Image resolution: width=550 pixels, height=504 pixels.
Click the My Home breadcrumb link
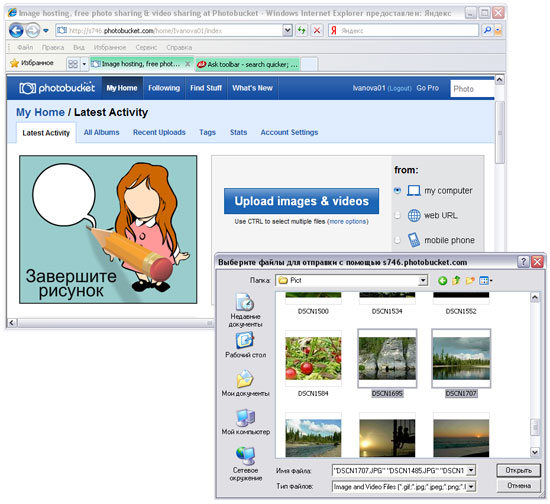(x=40, y=112)
